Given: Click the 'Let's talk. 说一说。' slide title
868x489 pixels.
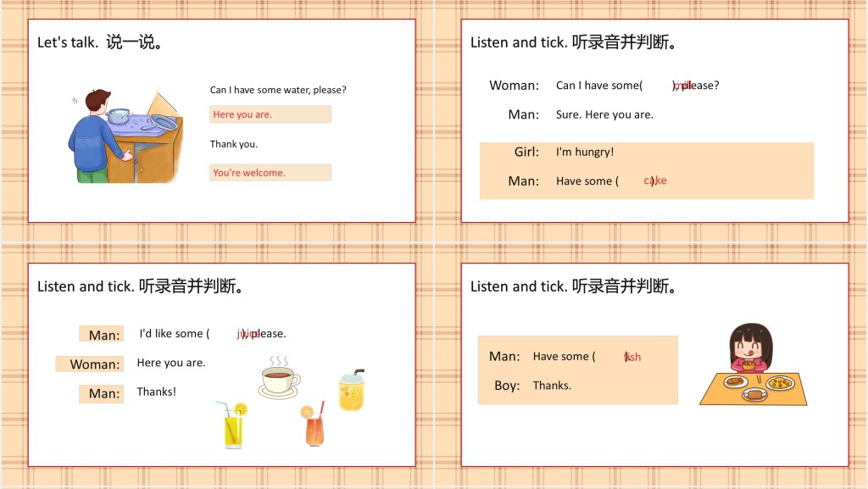Looking at the screenshot, I should tap(100, 42).
